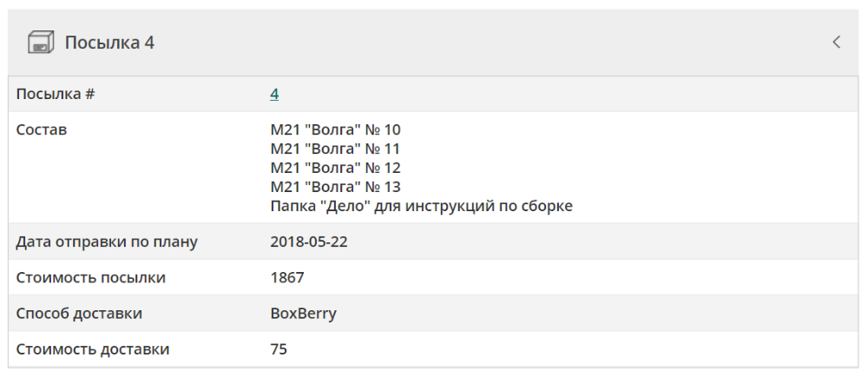Click the package box icon in header

click(x=41, y=43)
